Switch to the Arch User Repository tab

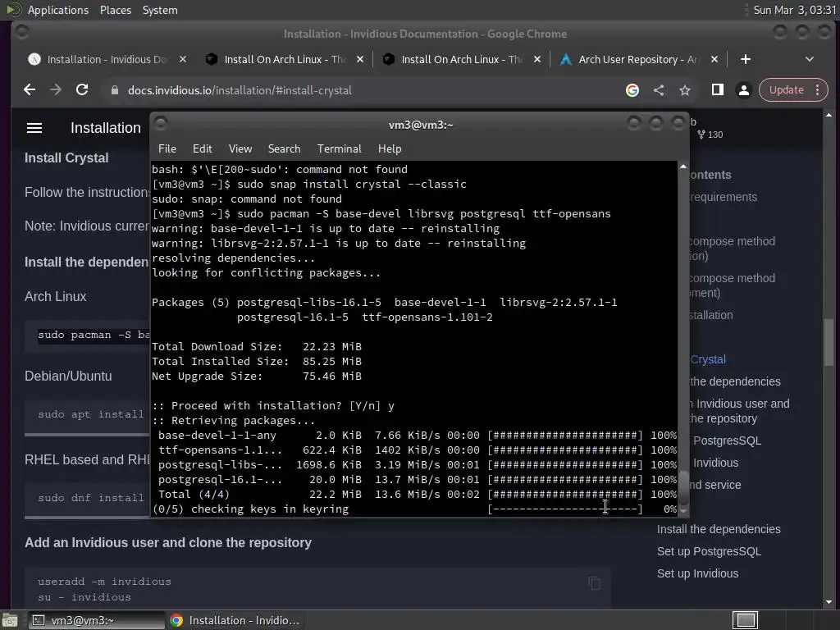pos(638,59)
